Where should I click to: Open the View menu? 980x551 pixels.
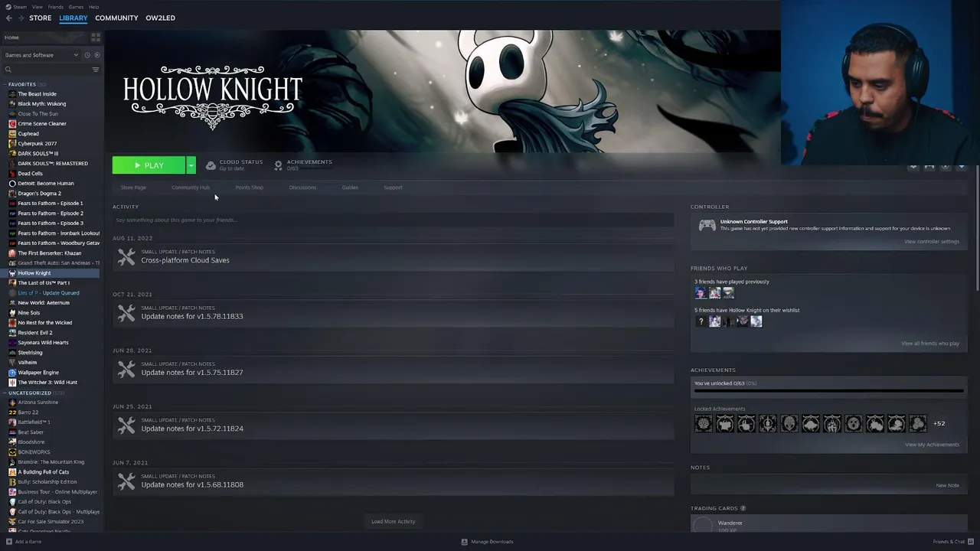37,7
